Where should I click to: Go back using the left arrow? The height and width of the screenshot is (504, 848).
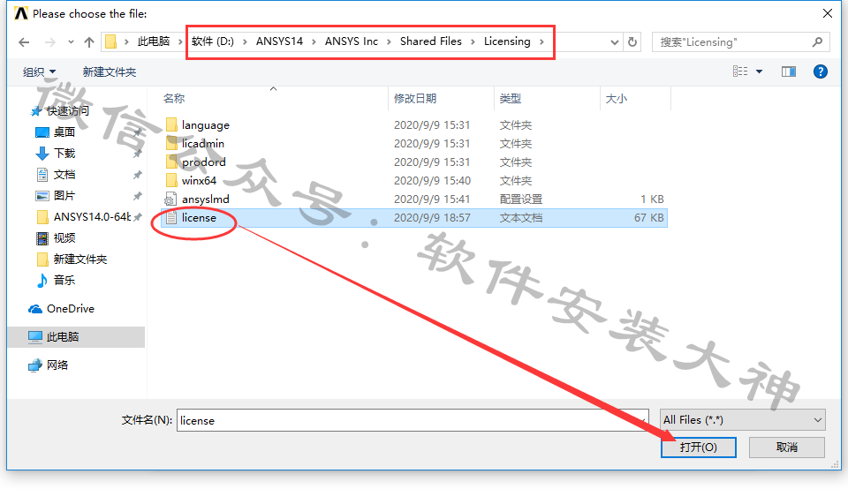click(24, 42)
